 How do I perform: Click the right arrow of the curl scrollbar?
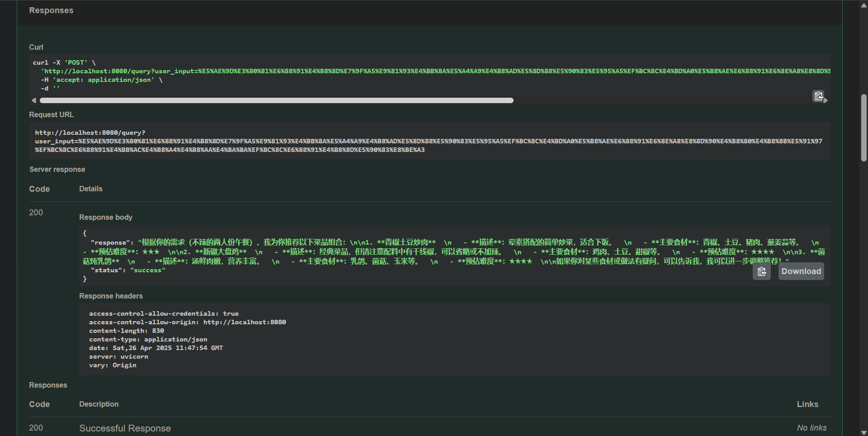pyautogui.click(x=826, y=100)
